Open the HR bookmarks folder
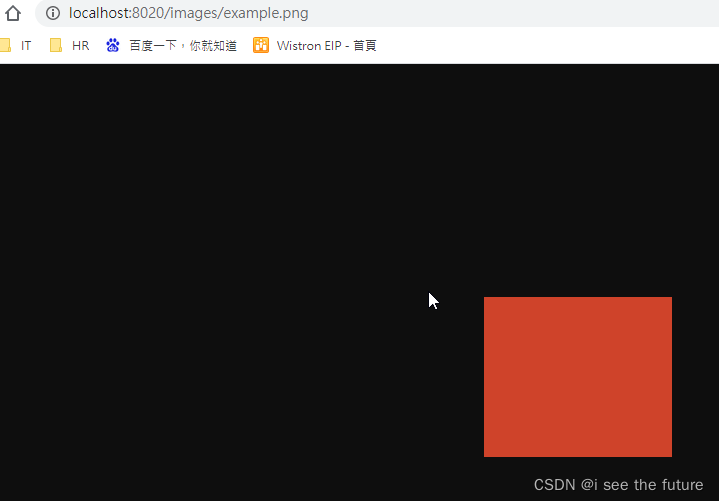The image size is (719, 501). coord(69,45)
